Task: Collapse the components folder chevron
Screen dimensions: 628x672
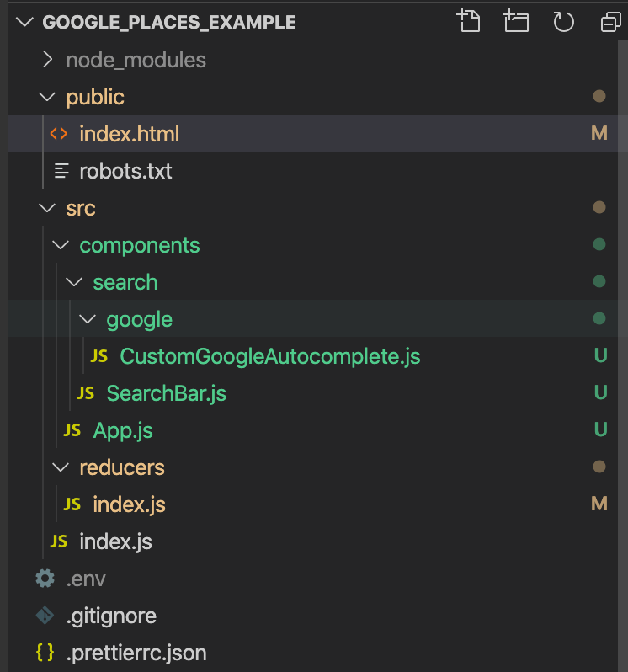Action: (x=61, y=245)
